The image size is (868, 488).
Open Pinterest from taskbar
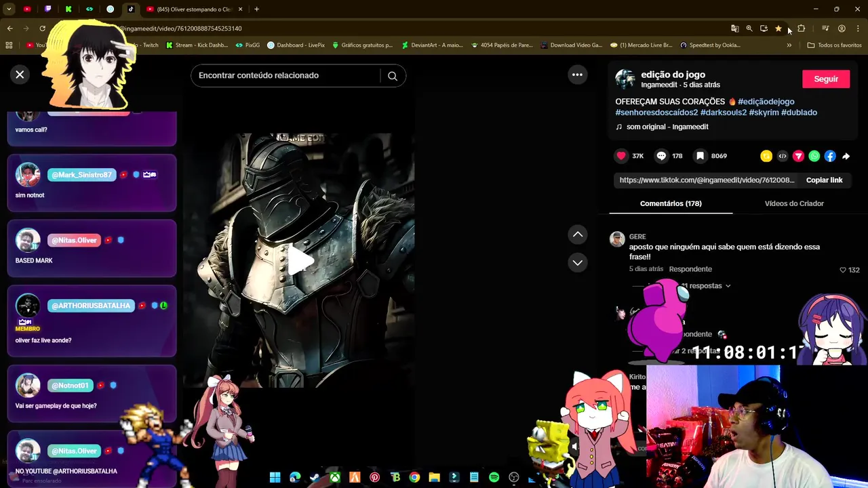tap(374, 478)
